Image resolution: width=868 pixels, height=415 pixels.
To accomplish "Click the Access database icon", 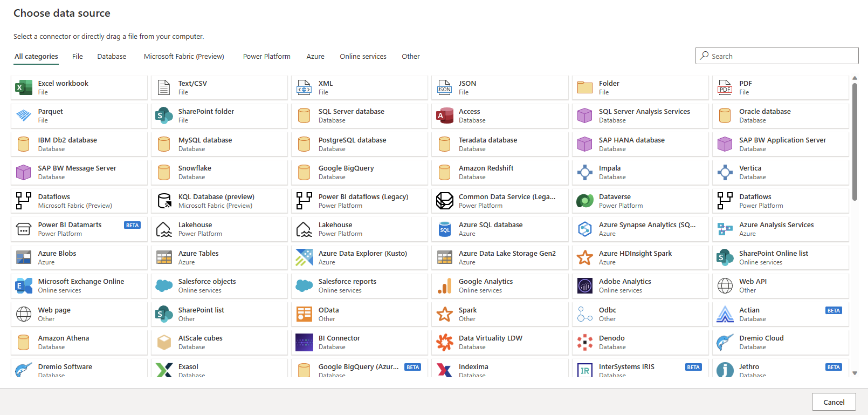I will point(444,115).
